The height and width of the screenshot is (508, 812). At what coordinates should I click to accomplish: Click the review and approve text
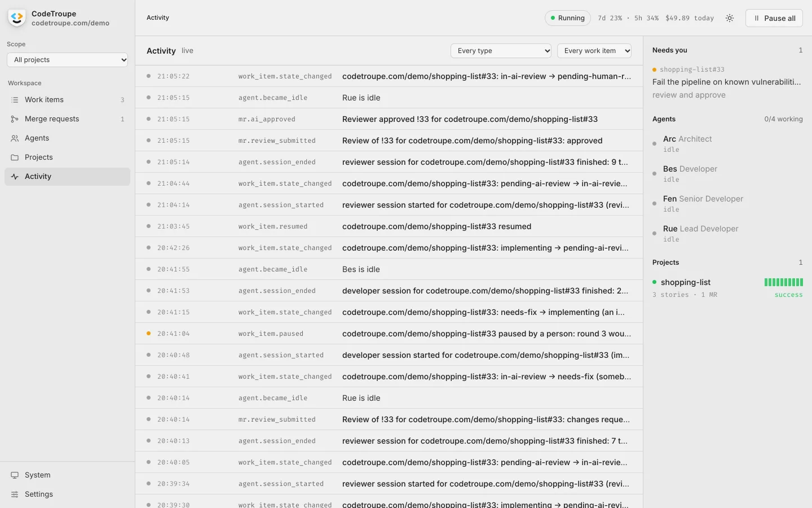tap(689, 95)
